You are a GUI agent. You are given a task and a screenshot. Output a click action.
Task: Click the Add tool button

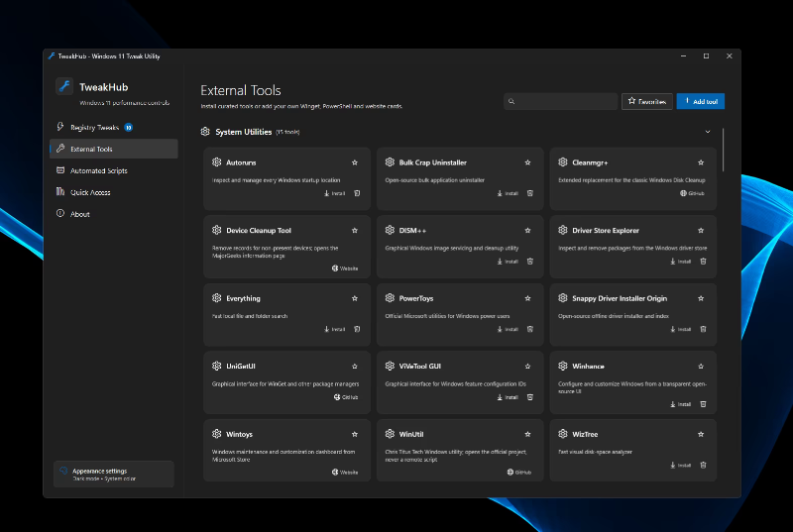click(701, 102)
